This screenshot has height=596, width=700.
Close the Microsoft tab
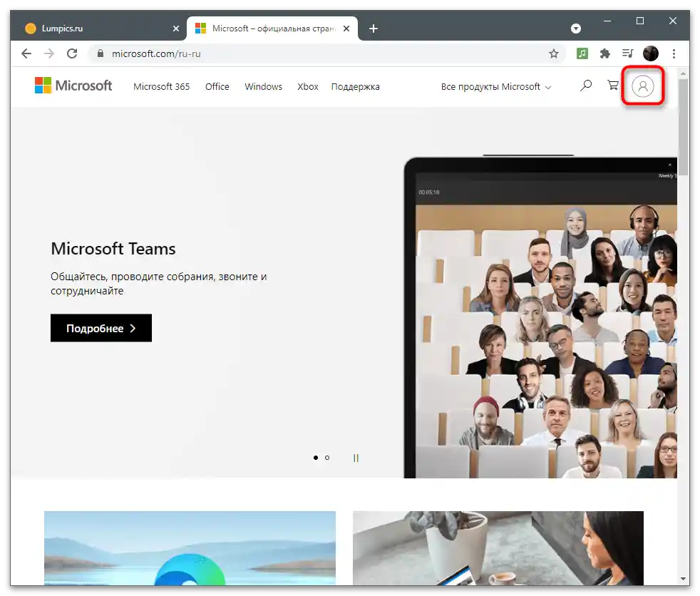pos(346,29)
